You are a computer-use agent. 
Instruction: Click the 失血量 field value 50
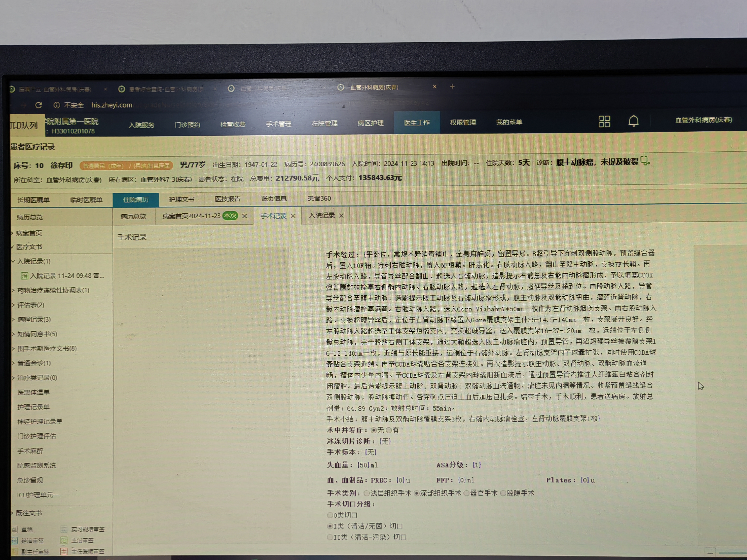click(x=363, y=465)
